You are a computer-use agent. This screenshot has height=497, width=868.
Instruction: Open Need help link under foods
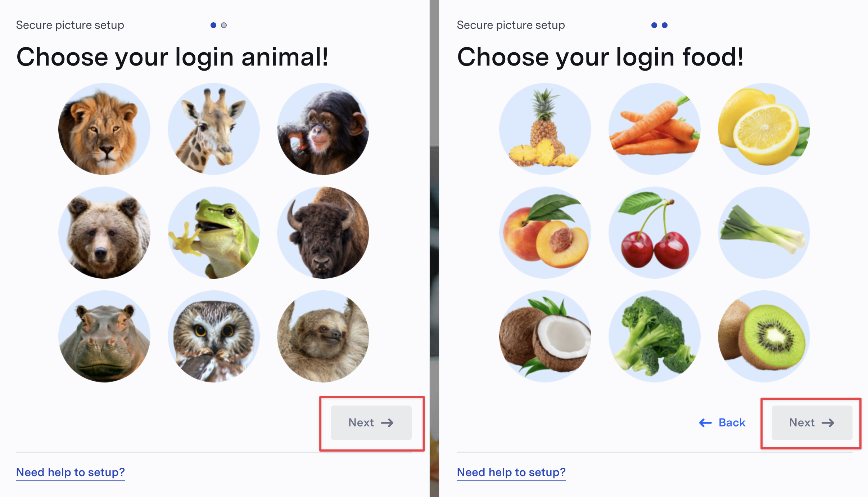pos(511,472)
